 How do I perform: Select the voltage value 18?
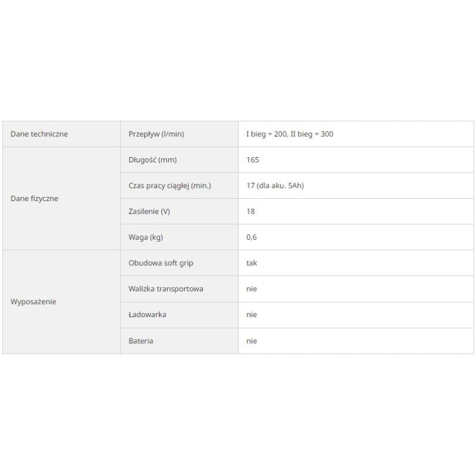click(250, 211)
